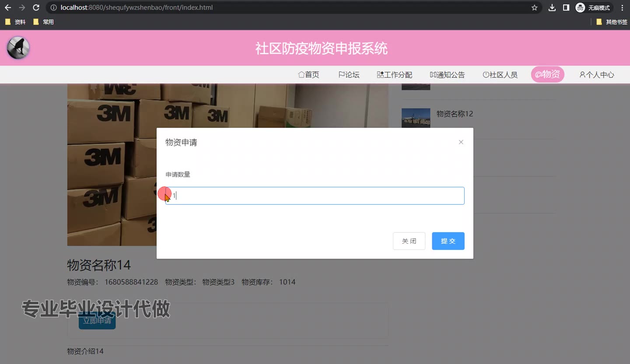Click the 申请数量 field label
The height and width of the screenshot is (364, 630).
pos(178,175)
